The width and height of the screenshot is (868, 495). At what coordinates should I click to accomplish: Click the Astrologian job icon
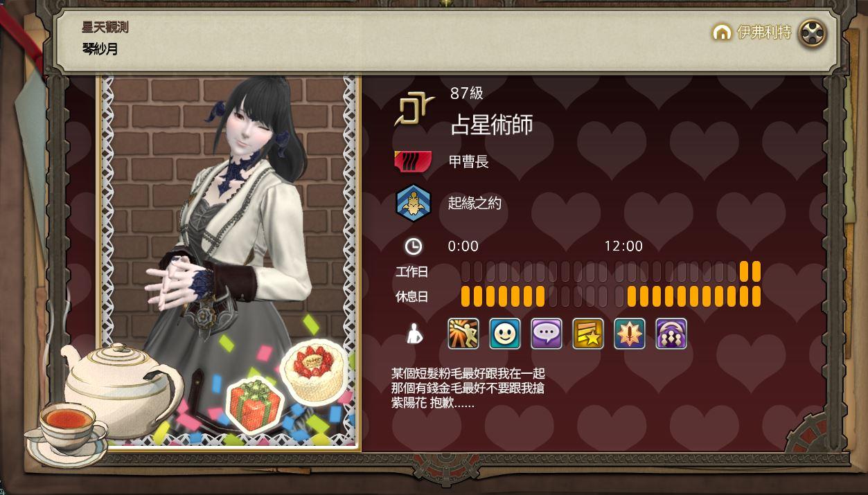click(414, 110)
